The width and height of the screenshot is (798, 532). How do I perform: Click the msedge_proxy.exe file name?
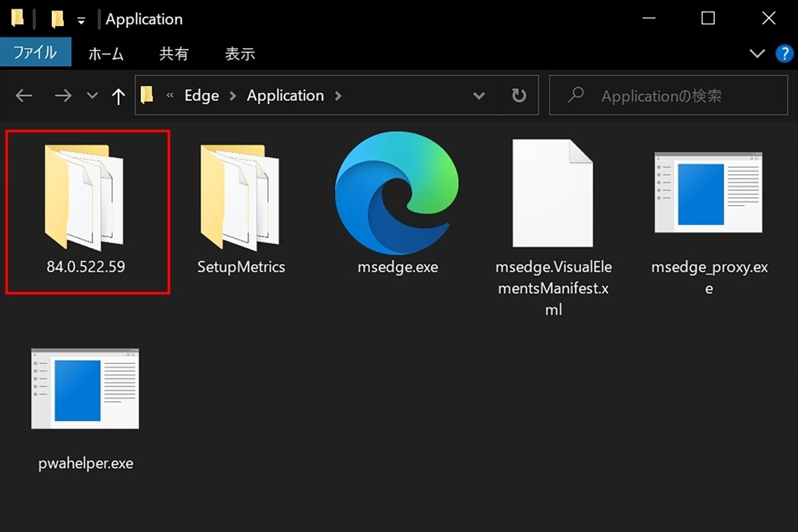(x=710, y=278)
